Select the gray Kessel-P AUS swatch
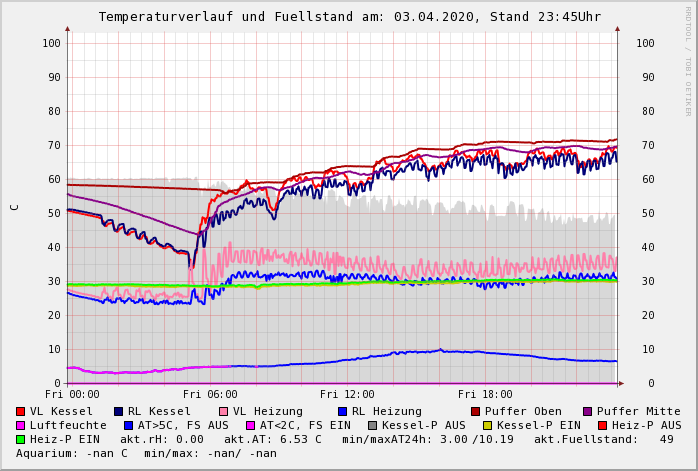The image size is (698, 471). 372,425
